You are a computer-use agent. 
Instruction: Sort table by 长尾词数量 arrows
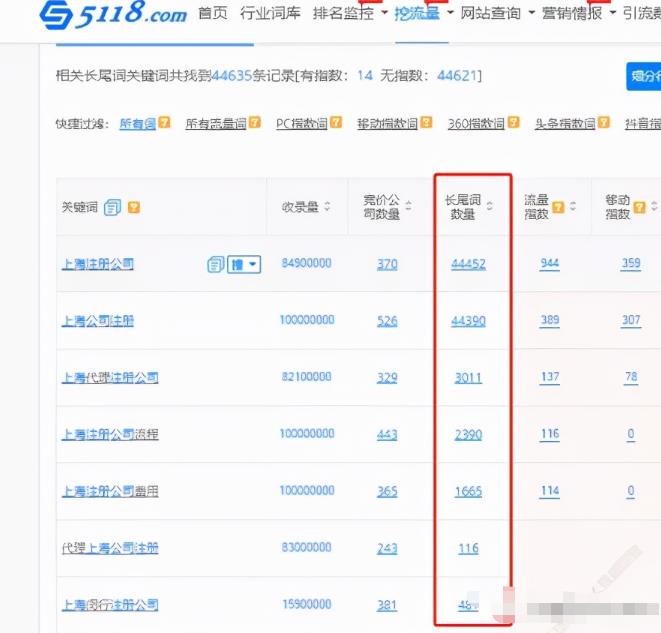(489, 206)
